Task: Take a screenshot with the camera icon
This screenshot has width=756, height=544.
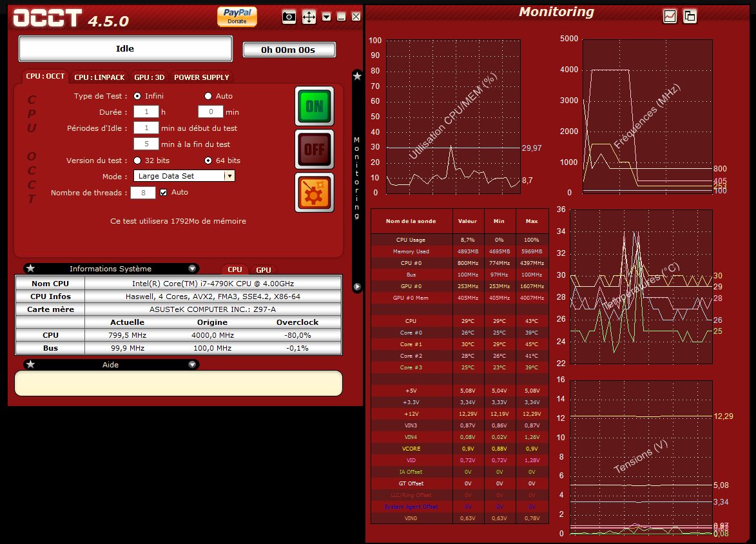Action: (x=289, y=17)
